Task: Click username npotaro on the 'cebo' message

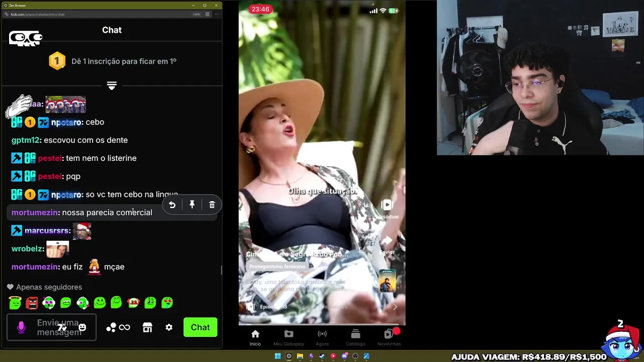Action: 66,122
